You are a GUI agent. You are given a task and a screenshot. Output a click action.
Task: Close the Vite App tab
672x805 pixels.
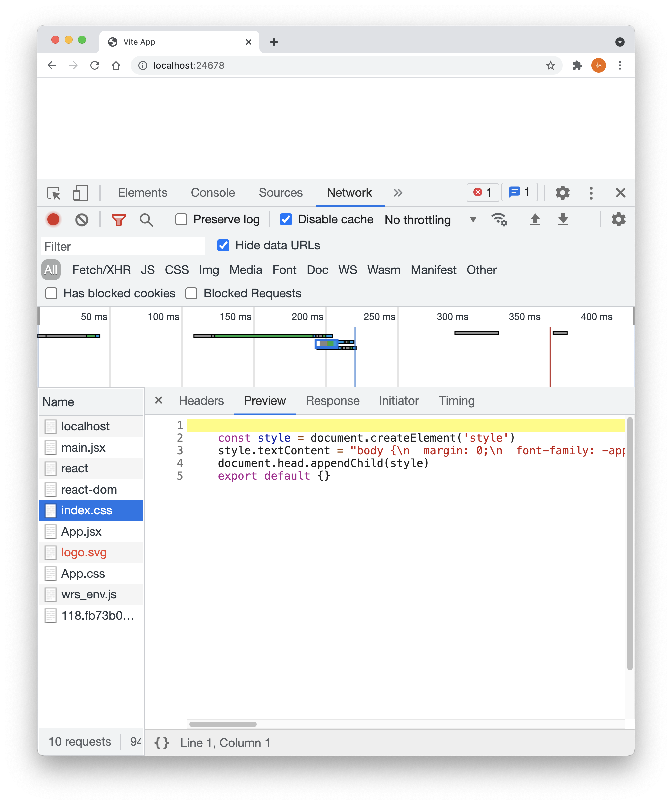click(x=249, y=42)
